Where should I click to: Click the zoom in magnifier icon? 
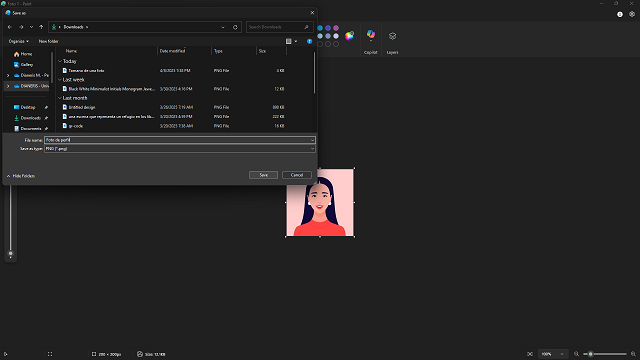(633, 354)
